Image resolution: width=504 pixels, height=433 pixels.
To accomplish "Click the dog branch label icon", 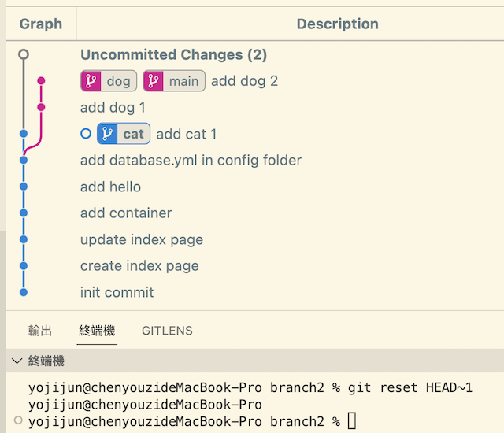I will pyautogui.click(x=91, y=80).
